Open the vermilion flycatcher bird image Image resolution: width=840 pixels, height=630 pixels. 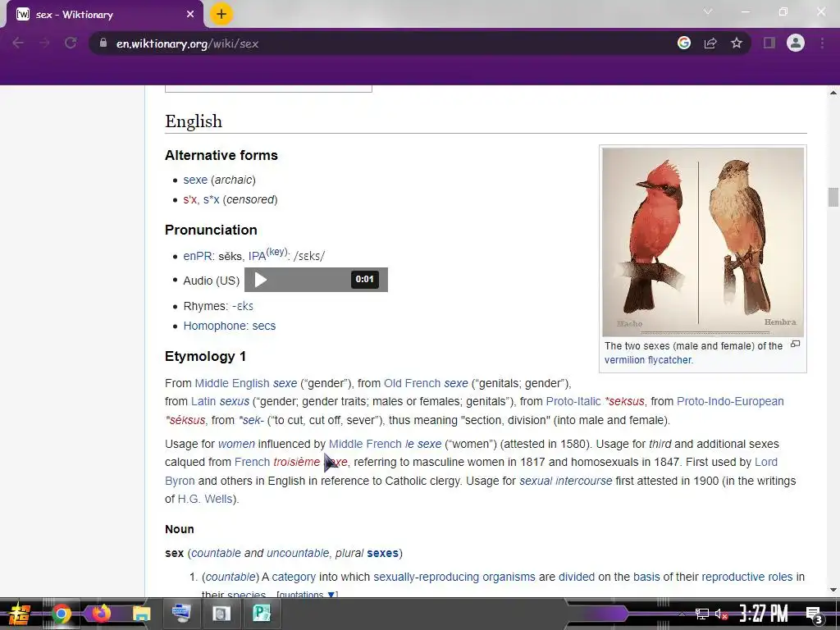click(703, 242)
